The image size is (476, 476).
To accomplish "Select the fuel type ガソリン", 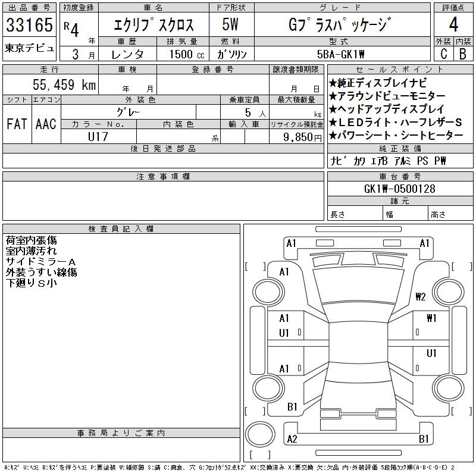I will pyautogui.click(x=231, y=54).
